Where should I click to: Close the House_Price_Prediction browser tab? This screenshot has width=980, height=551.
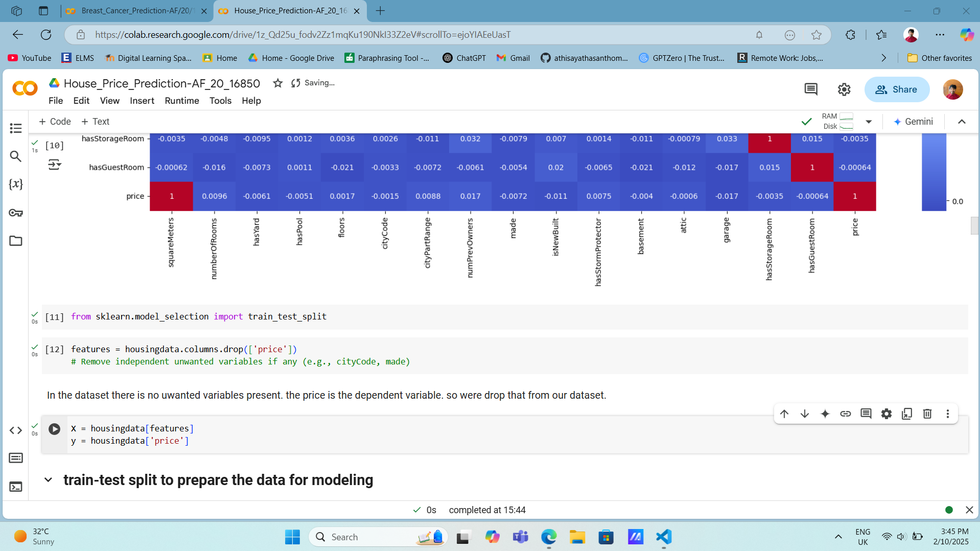click(x=357, y=11)
